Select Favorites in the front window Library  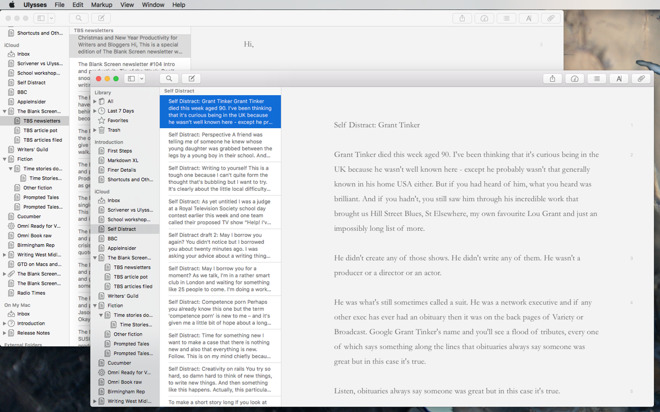118,120
